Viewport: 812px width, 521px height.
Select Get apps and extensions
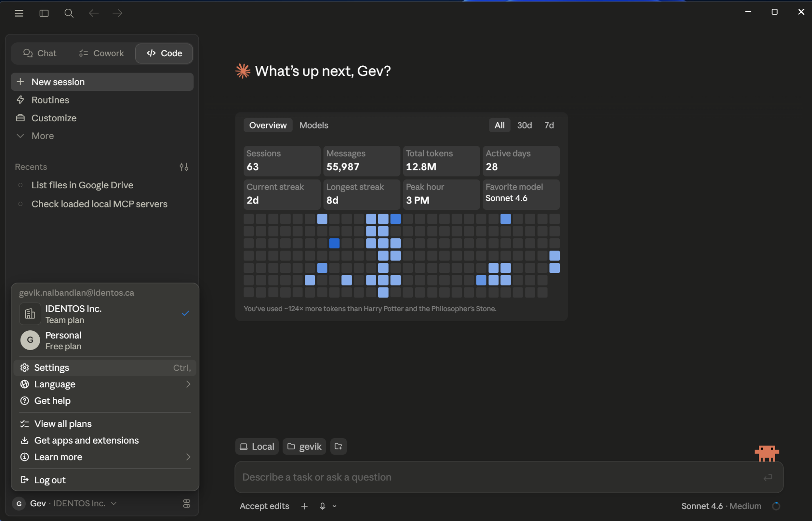click(105, 441)
